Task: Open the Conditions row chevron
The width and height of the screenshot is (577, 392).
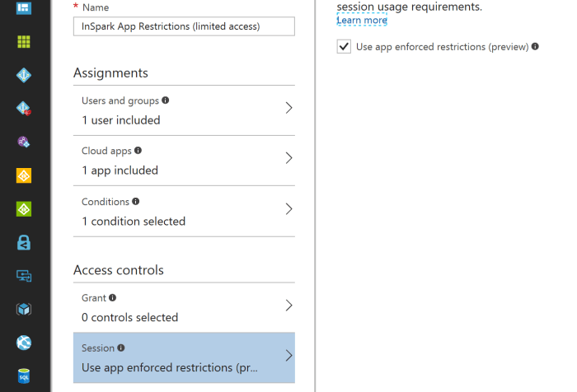Action: (288, 209)
